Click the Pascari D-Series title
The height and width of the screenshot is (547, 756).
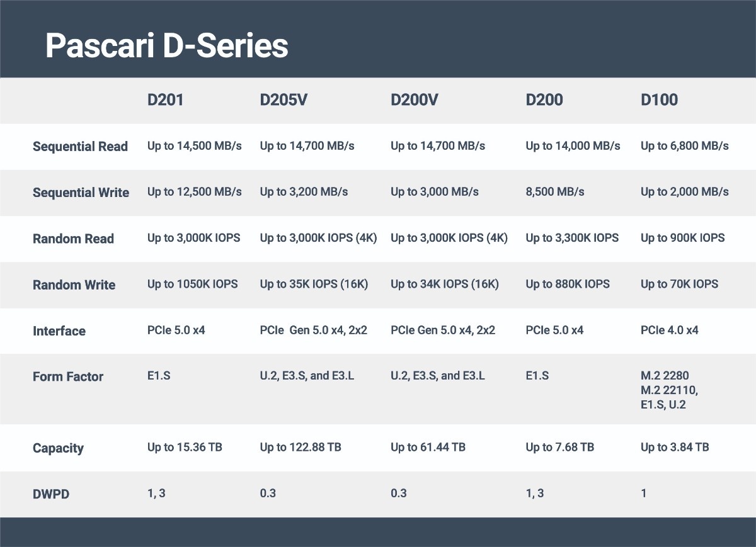167,46
